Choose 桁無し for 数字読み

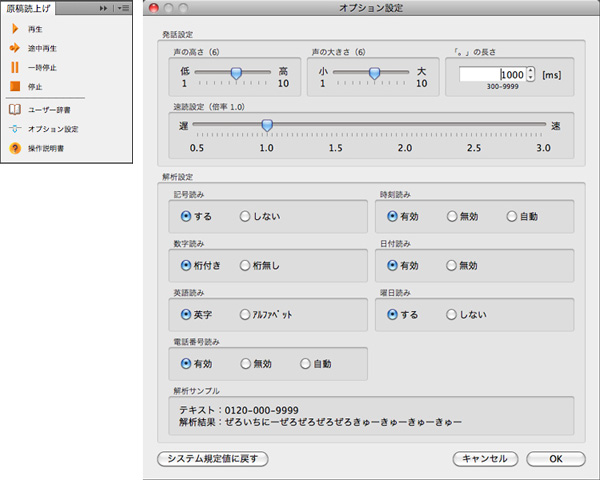(x=246, y=265)
